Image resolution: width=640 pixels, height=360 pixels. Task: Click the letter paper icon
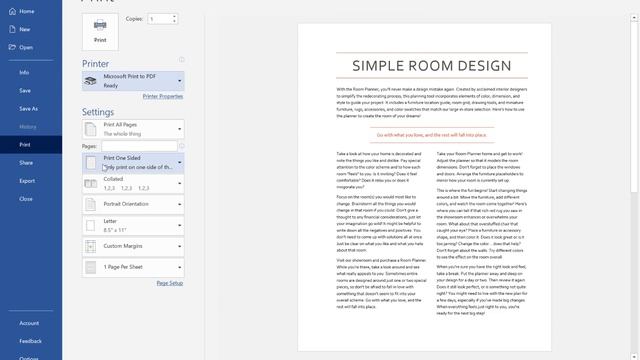(x=91, y=225)
